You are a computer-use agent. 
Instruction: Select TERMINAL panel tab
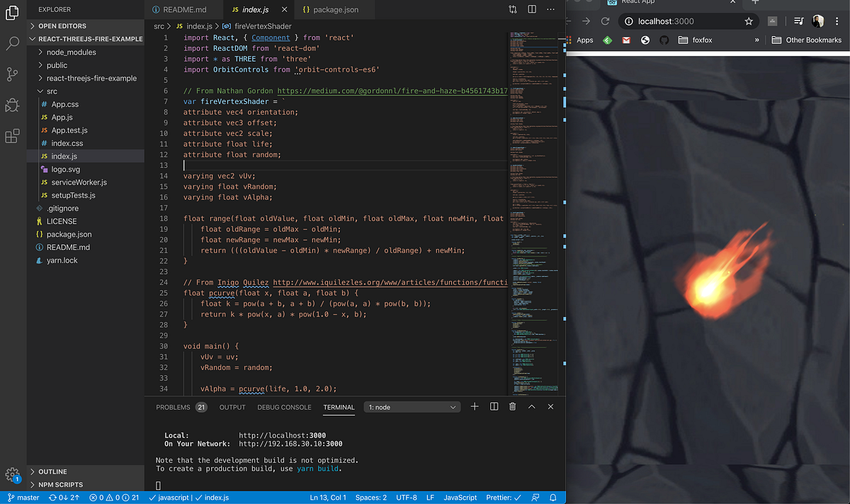tap(339, 407)
